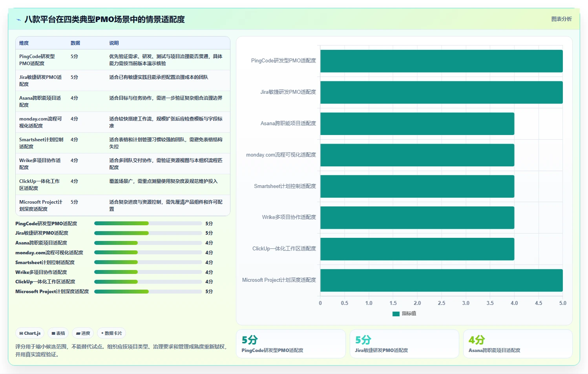The height and width of the screenshot is (374, 588).
Task: Click the description for ClickUp row 覆盖场景广
Action: point(163,181)
